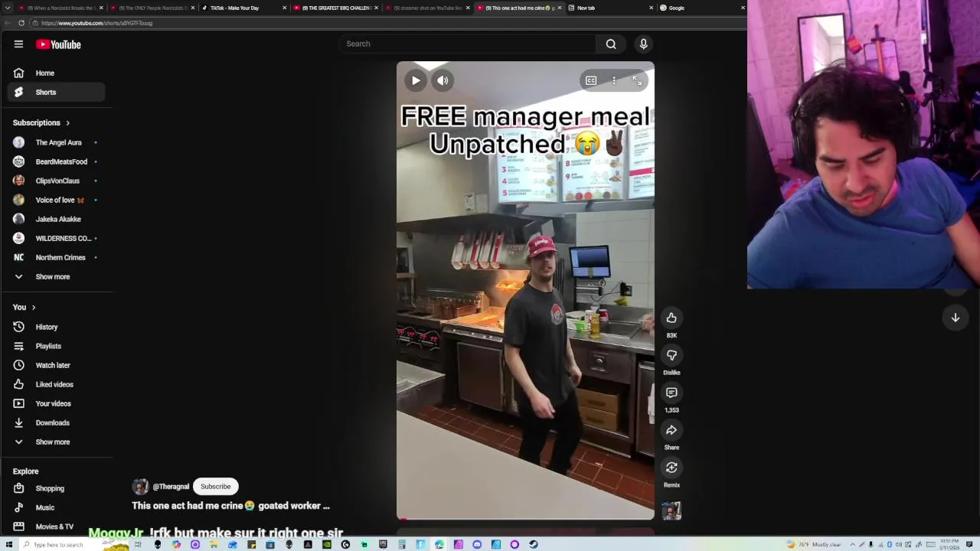980x551 pixels.
Task: Toggle closed captions on the Short
Action: click(x=591, y=80)
